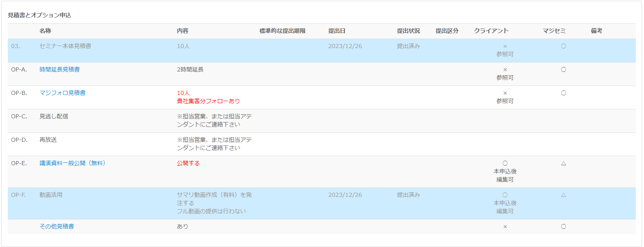Open the 時間延長見積書 link
This screenshot has height=247, width=644.
60,69
